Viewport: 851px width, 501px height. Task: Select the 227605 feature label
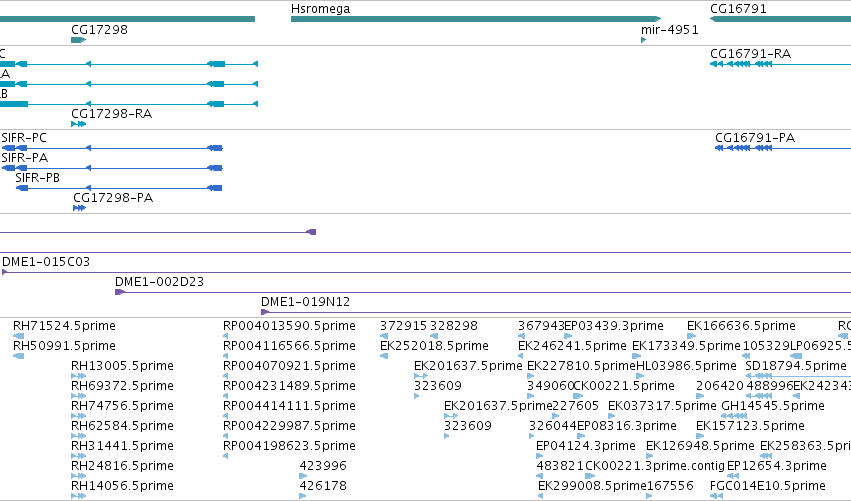[576, 406]
